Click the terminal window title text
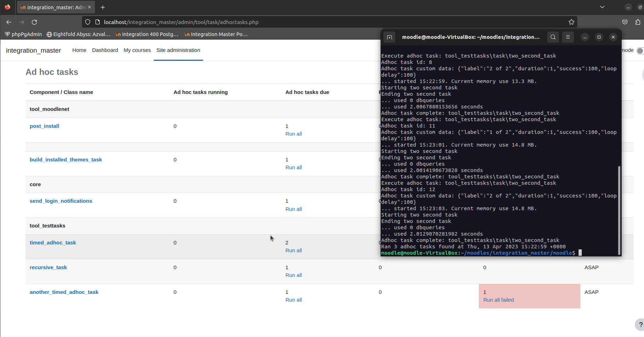 click(x=471, y=37)
